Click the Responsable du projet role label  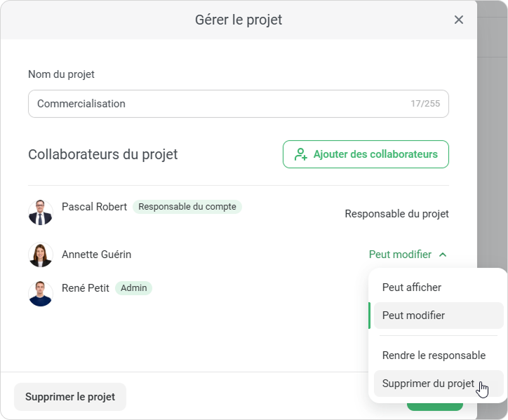tap(396, 214)
